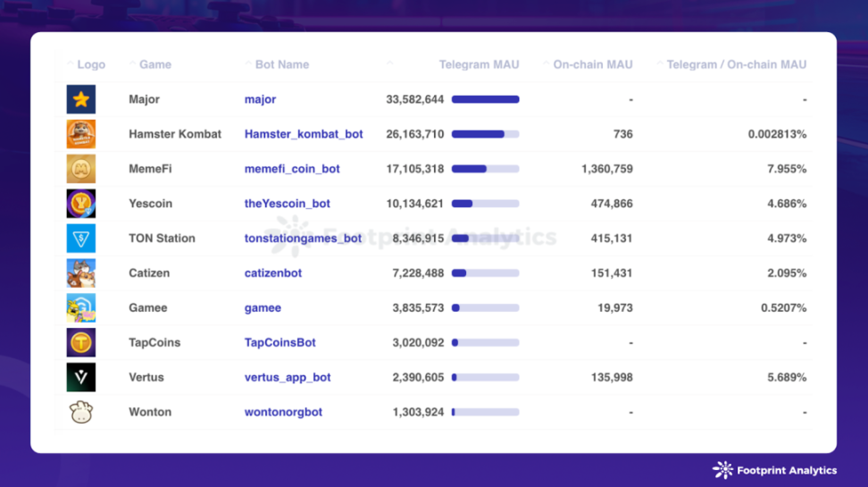The image size is (868, 487).
Task: Sort by Telegram / On-chain MAU header
Action: click(x=736, y=64)
